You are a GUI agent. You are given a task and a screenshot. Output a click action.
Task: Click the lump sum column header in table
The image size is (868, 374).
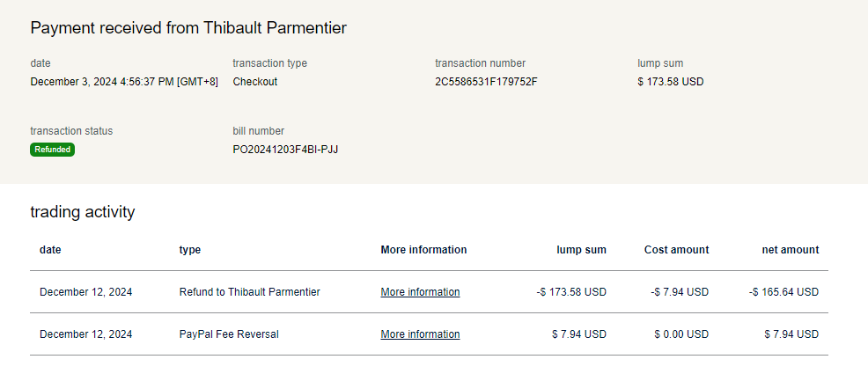point(581,250)
